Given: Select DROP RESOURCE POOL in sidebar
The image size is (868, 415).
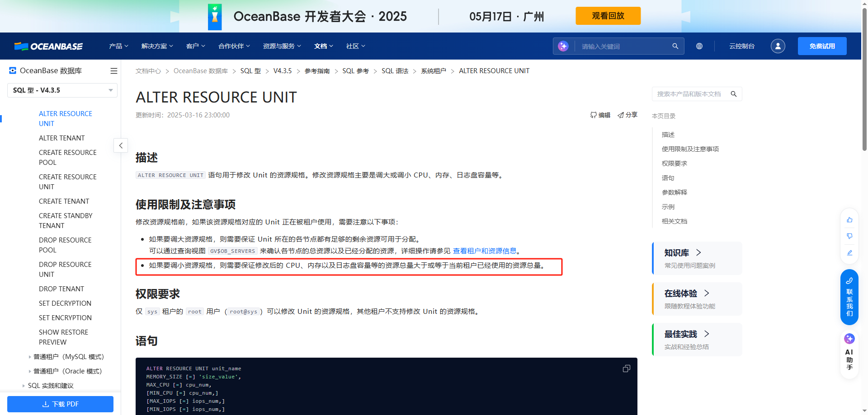Looking at the screenshot, I should pos(66,245).
